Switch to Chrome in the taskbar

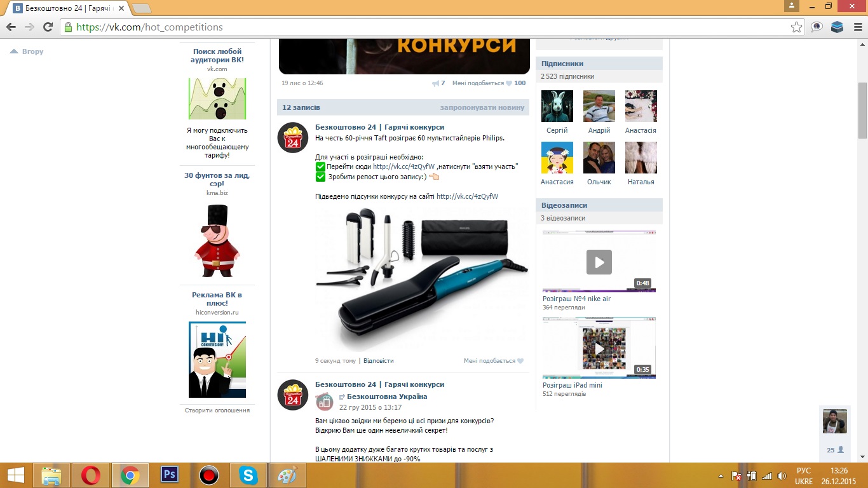130,475
